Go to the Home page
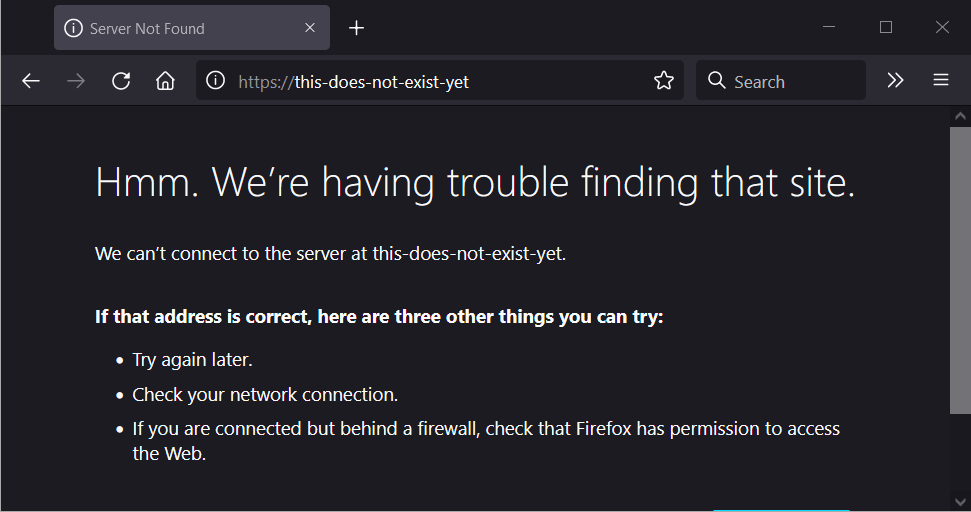This screenshot has width=971, height=512. tap(165, 81)
